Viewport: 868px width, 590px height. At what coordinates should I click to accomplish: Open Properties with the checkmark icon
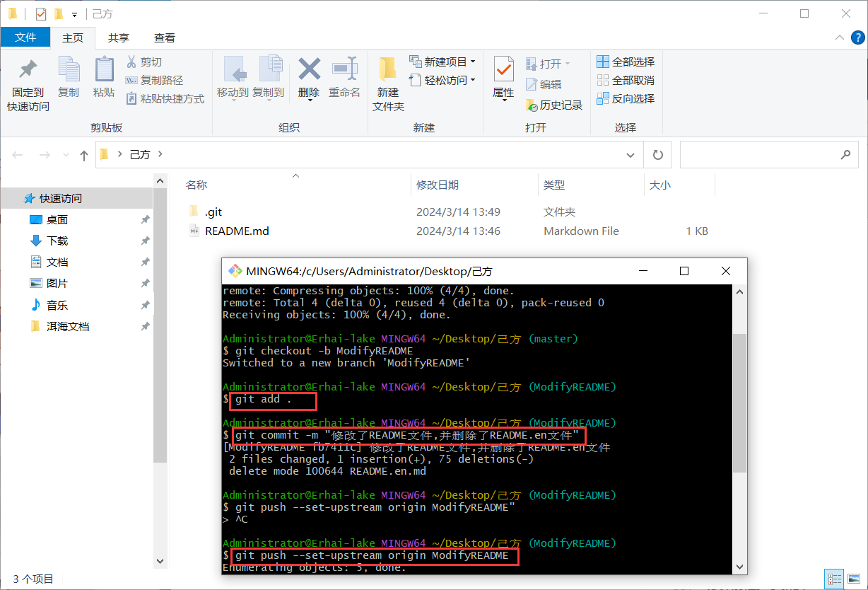(x=503, y=70)
